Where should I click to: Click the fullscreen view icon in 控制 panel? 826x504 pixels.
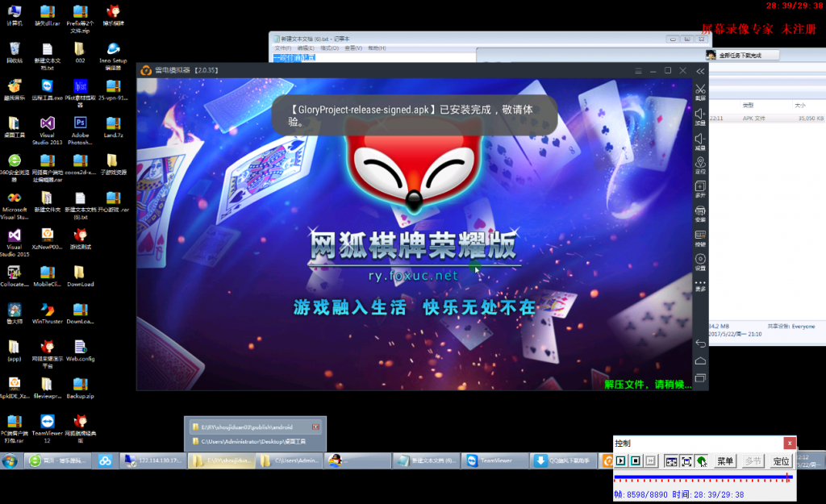(686, 461)
